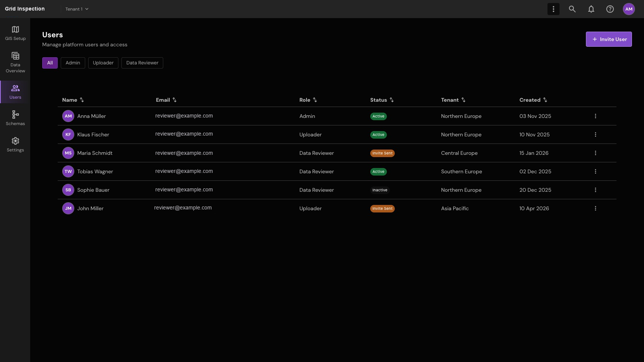Select Users sidebar icon

[15, 88]
